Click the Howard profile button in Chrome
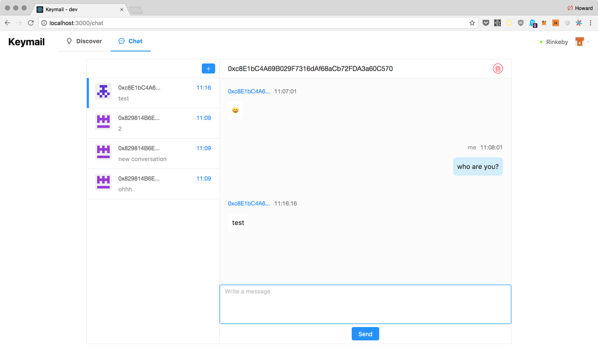This screenshot has width=598, height=364. (x=580, y=8)
